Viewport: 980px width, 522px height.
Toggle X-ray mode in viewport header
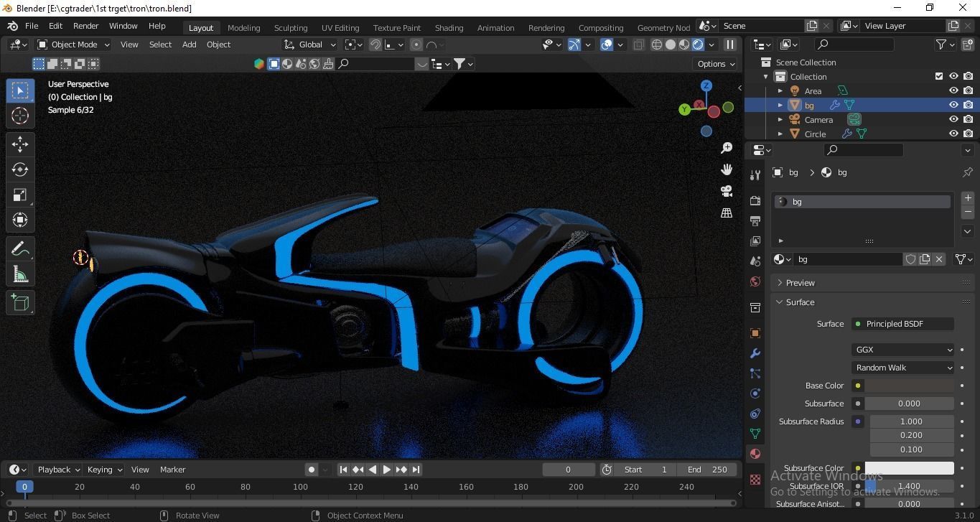(638, 45)
